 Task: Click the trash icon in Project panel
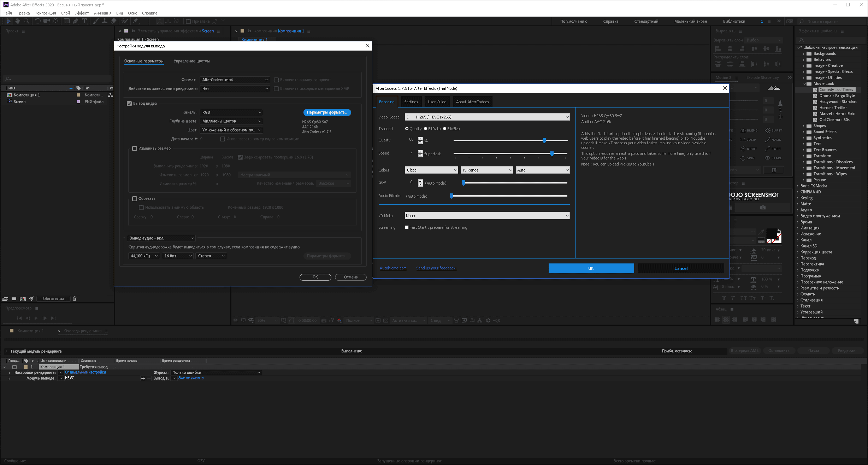pyautogui.click(x=75, y=299)
